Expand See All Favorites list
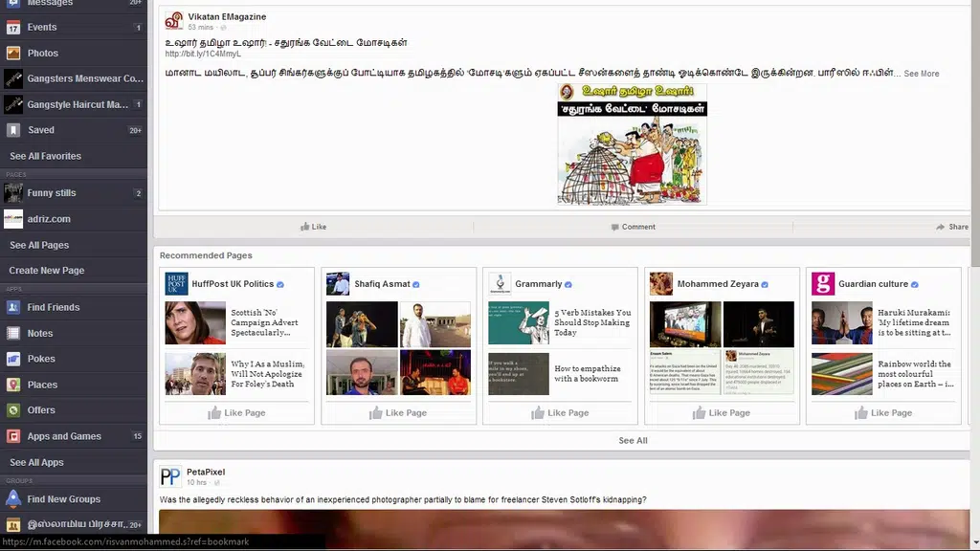980x551 pixels. [46, 156]
